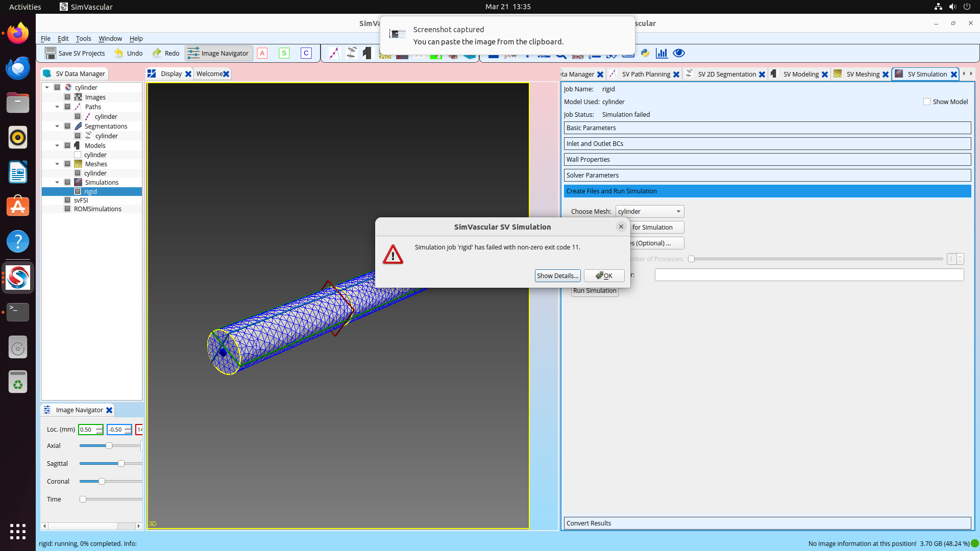Screen dimensions: 980x551
Task: Open the Edit menu
Action: pyautogui.click(x=63, y=38)
